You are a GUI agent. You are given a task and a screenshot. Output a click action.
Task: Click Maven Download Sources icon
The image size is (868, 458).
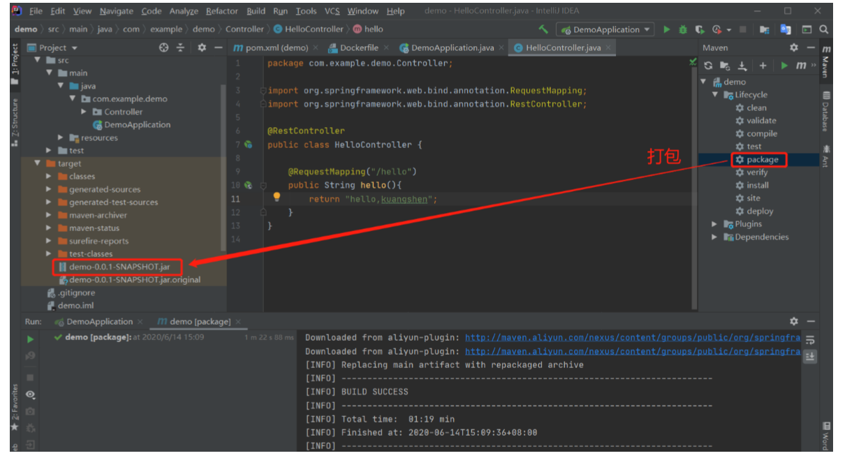pyautogui.click(x=742, y=66)
